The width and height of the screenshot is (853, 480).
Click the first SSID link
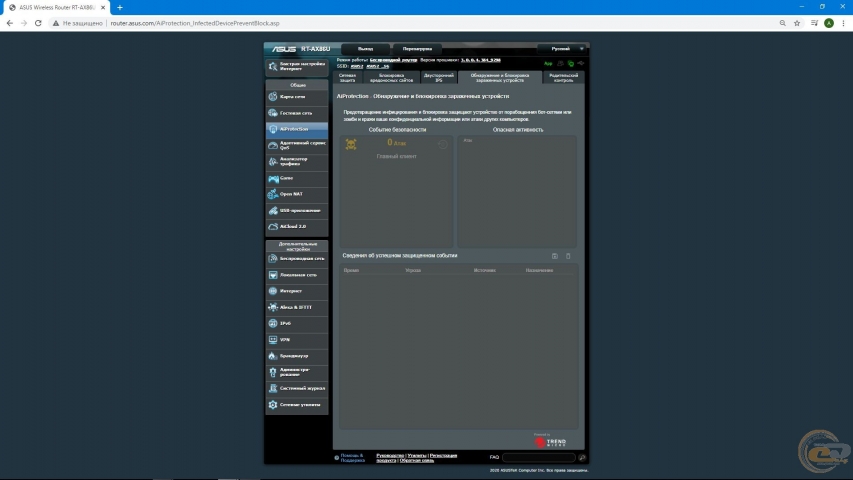[357, 66]
